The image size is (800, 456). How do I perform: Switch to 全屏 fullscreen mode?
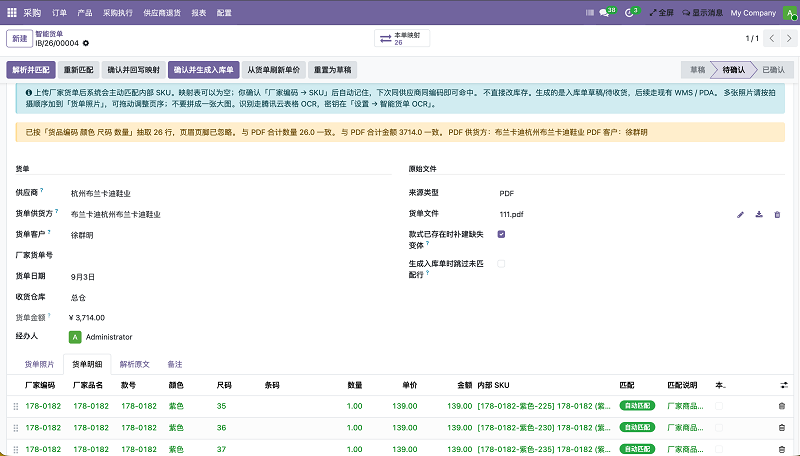(661, 13)
